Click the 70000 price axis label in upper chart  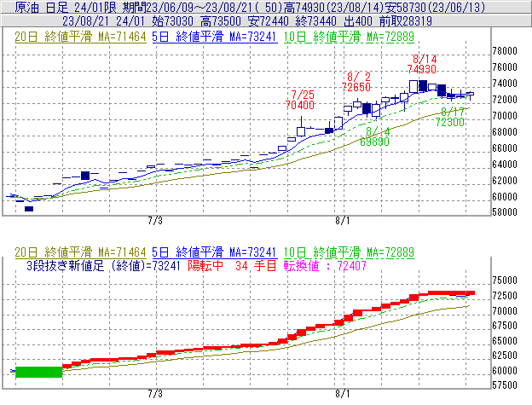tap(505, 116)
